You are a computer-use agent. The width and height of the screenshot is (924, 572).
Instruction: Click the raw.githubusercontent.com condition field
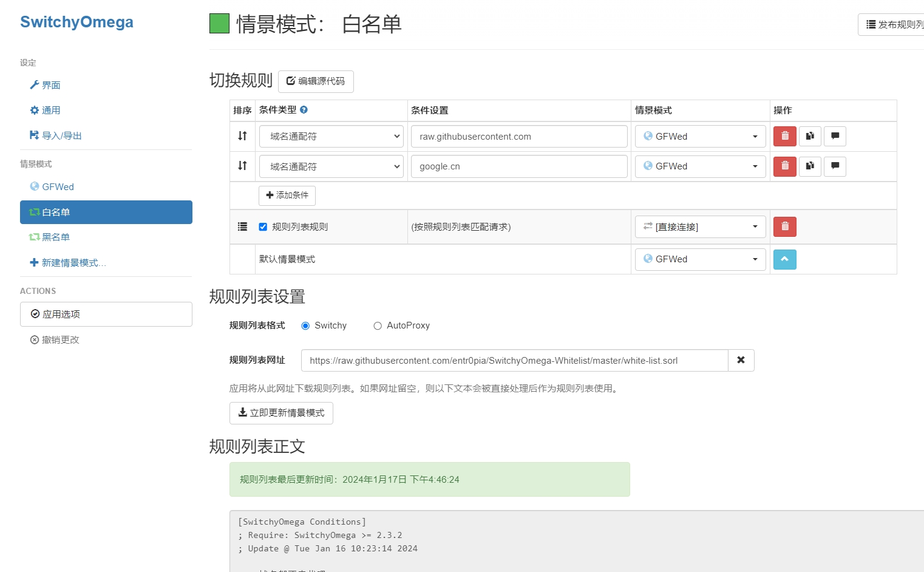click(x=519, y=136)
